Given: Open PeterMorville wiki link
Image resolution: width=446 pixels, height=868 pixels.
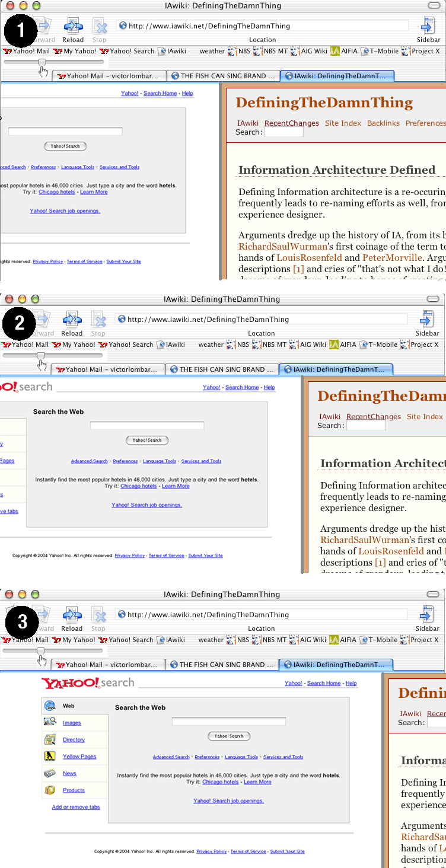Looking at the screenshot, I should click(393, 258).
